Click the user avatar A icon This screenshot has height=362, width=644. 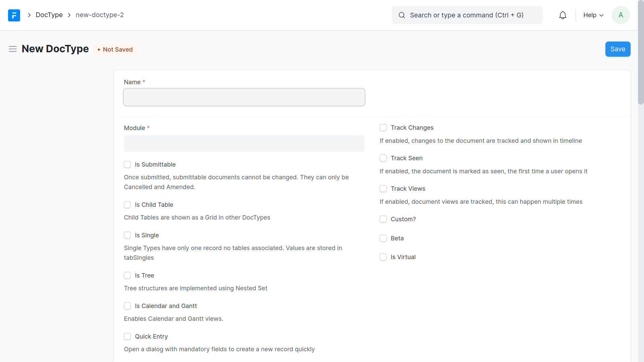point(621,15)
